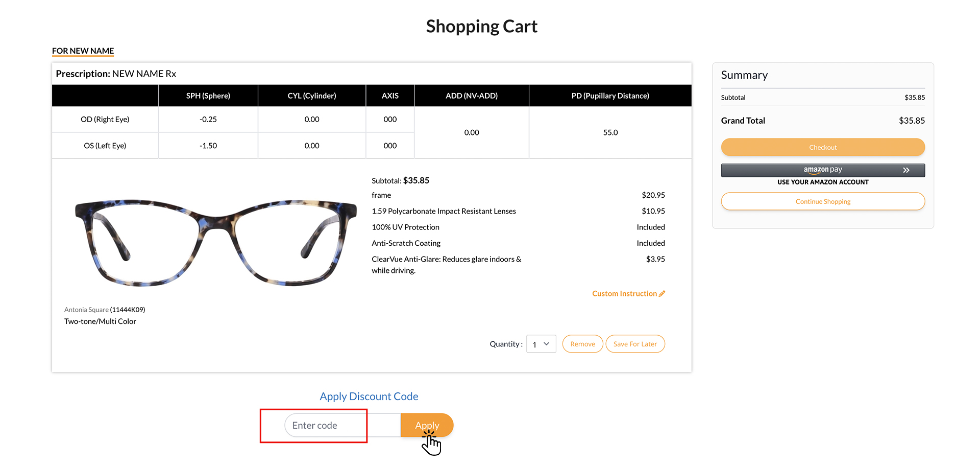Click the OD (Right Eye) row label
This screenshot has height=466, width=980.
coord(105,120)
